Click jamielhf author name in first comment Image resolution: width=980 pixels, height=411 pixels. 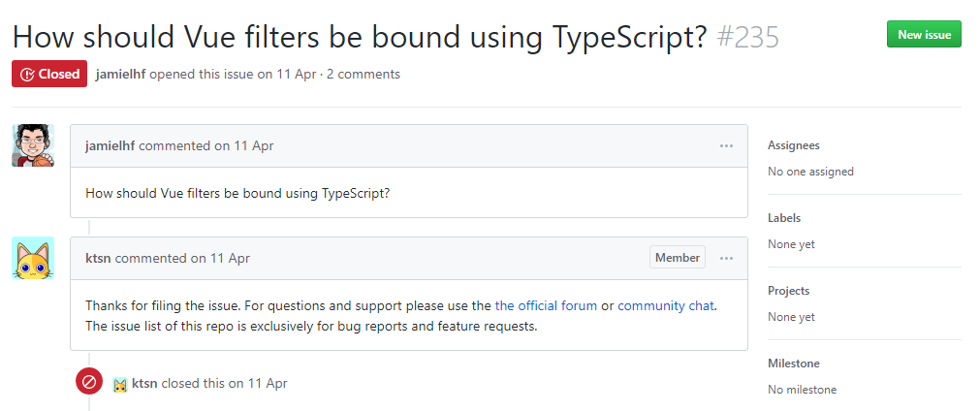click(x=111, y=145)
